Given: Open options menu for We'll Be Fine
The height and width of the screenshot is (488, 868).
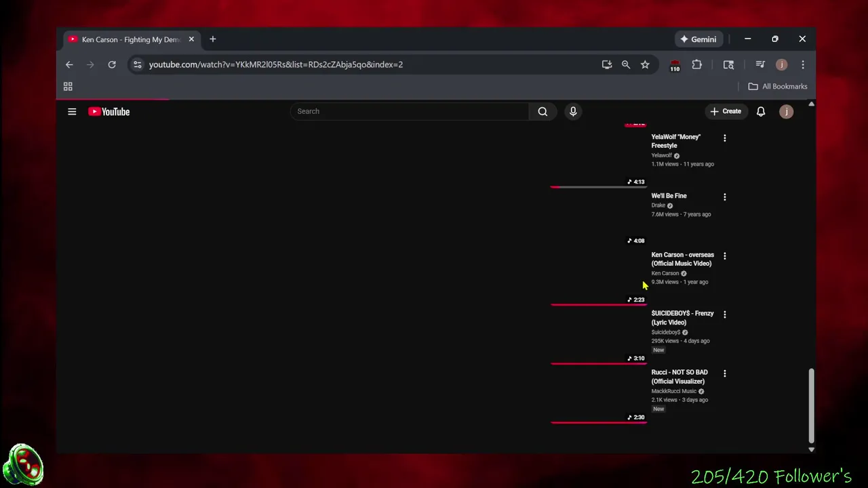Looking at the screenshot, I should (725, 197).
